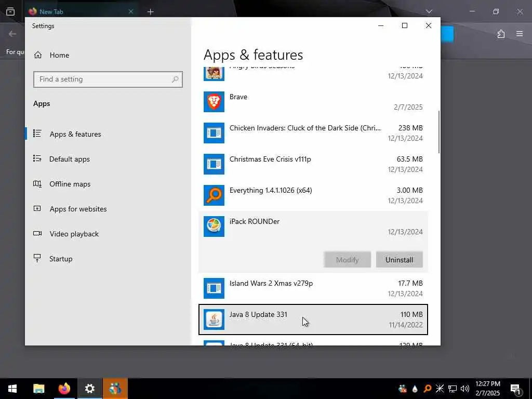Click the Chicken Invaders app icon
The height and width of the screenshot is (399, 532).
click(x=214, y=133)
